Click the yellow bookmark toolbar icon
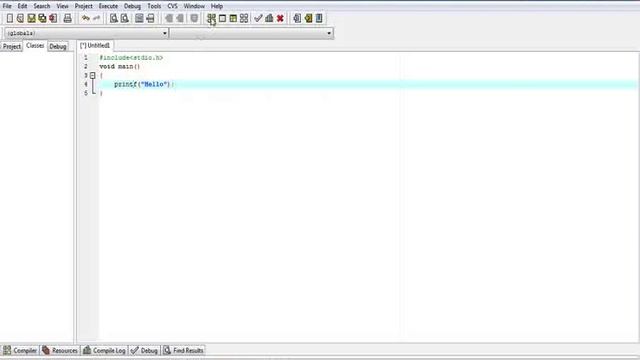The image size is (640, 360). pyautogui.click(x=308, y=18)
